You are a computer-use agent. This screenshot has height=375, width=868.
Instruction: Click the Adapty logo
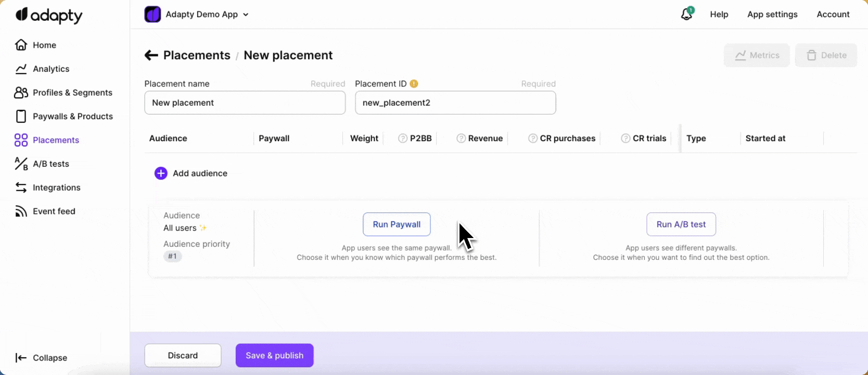(49, 16)
